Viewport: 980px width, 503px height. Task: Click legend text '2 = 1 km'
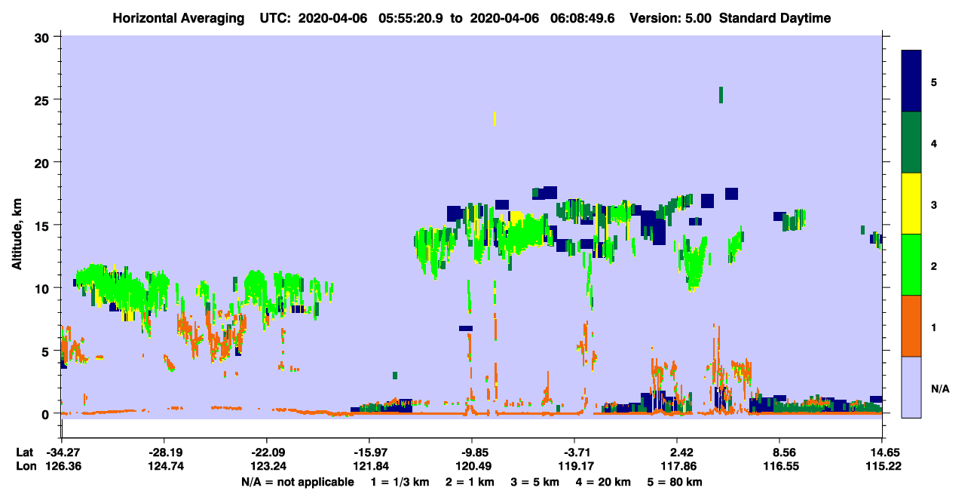470,482
